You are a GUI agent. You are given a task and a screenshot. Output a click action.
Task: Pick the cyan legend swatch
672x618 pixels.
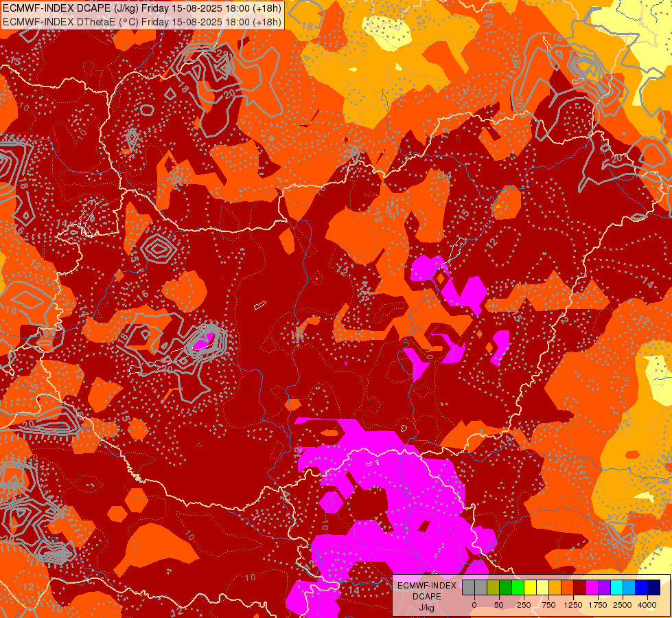click(x=616, y=587)
